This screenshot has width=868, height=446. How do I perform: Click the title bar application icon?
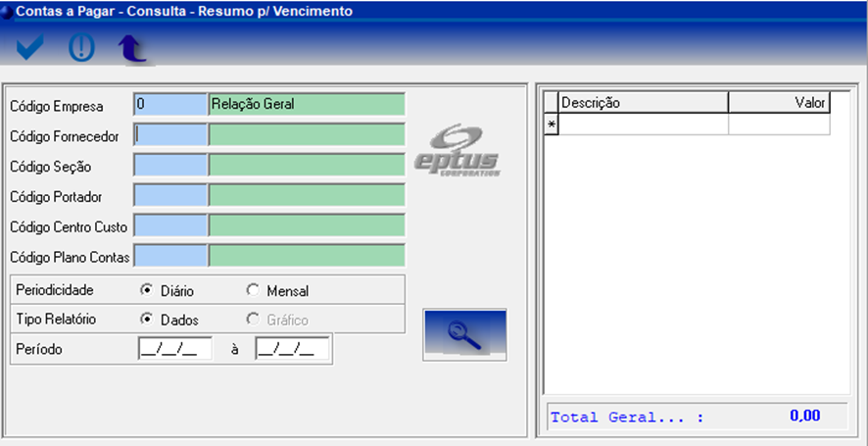8,11
